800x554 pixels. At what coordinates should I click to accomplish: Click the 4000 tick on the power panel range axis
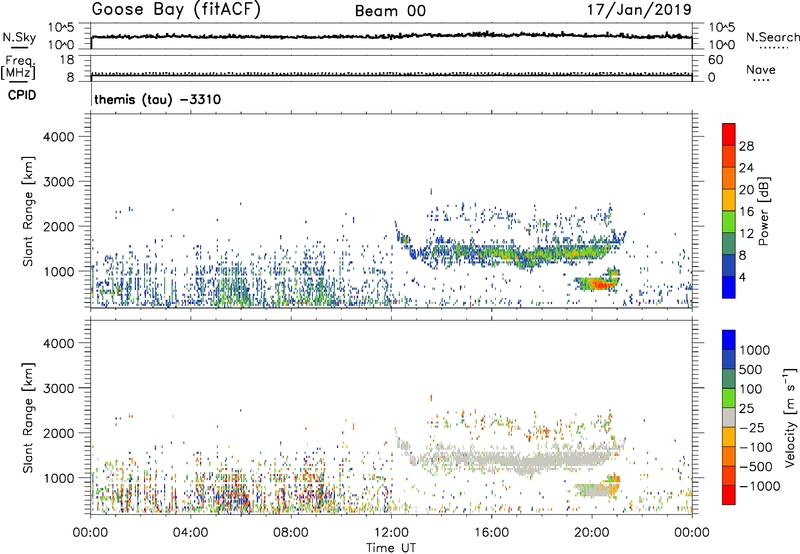tap(59, 137)
